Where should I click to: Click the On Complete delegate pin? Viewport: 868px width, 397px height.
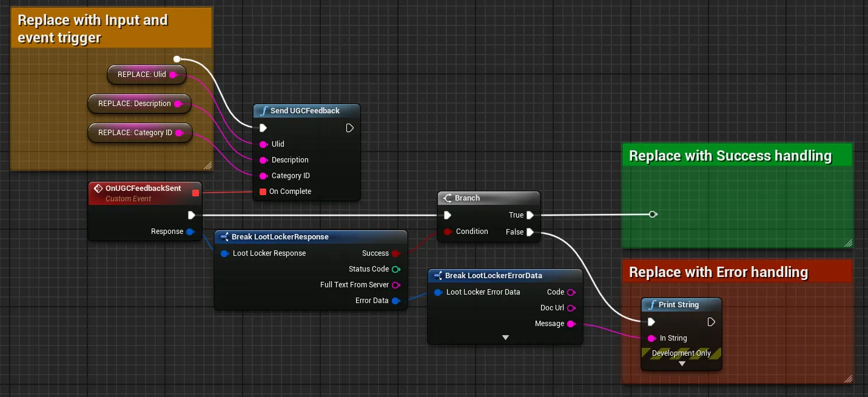pos(263,192)
